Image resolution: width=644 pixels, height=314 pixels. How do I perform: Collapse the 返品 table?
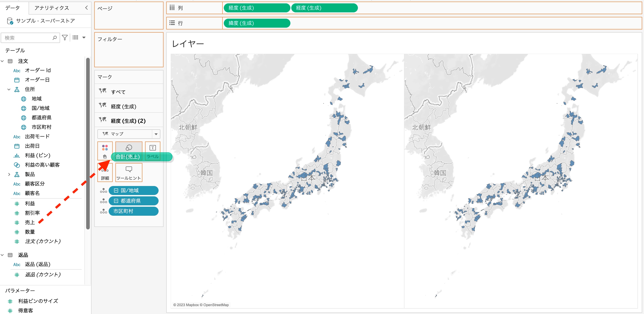2,255
